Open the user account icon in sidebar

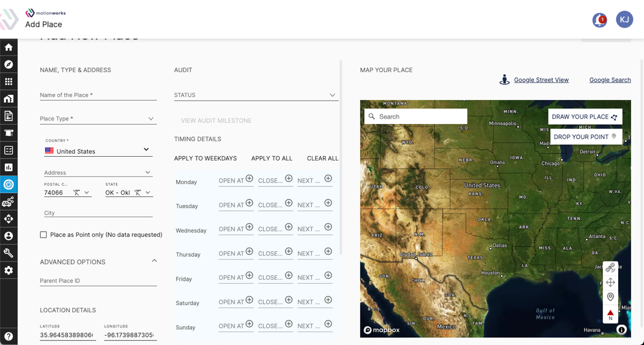tap(9, 236)
